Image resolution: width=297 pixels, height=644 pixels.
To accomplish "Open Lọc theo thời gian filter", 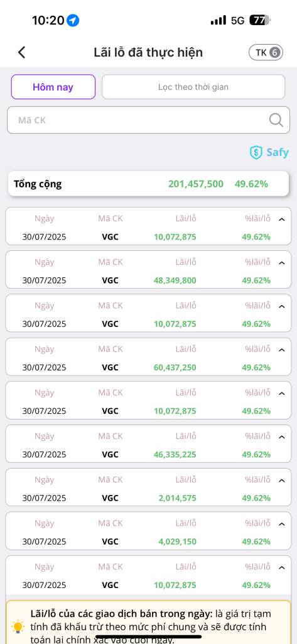I will coord(193,87).
